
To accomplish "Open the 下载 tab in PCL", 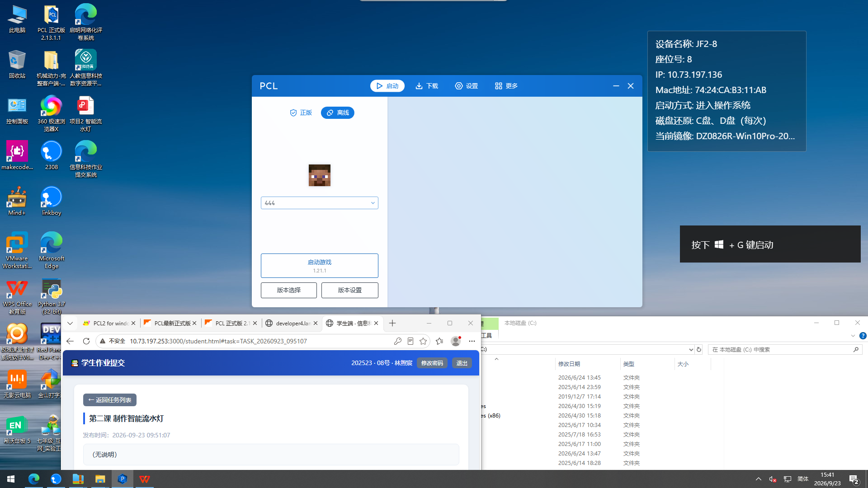I will point(427,86).
